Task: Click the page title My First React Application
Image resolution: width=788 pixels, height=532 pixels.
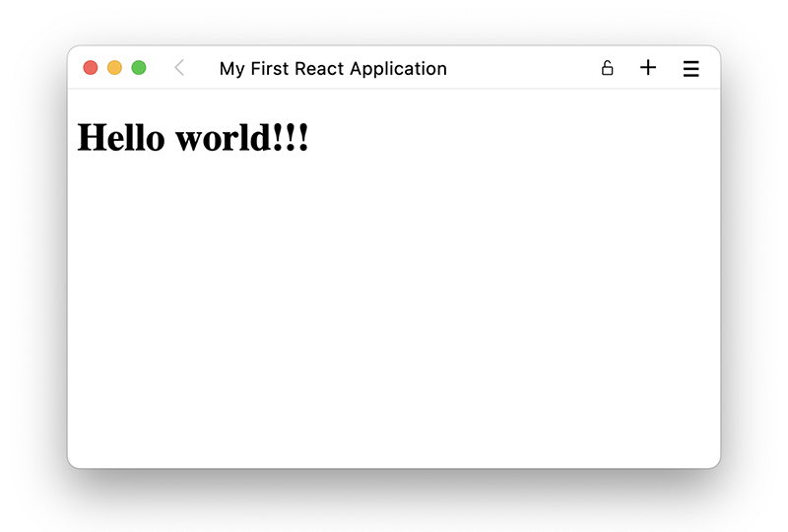Action: click(x=333, y=69)
